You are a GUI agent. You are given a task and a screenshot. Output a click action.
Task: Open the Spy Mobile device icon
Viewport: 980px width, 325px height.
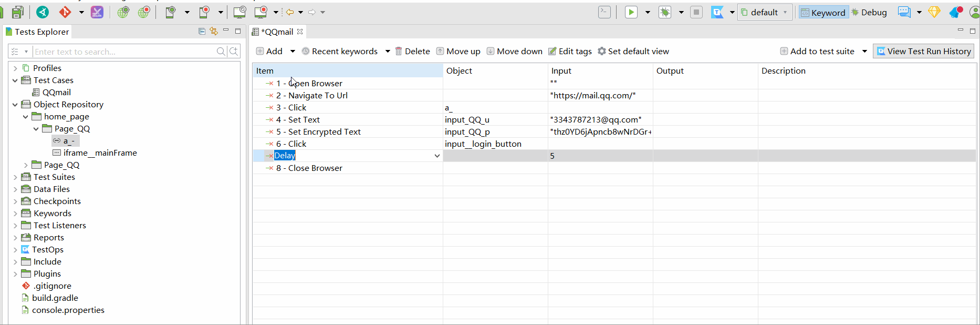pyautogui.click(x=170, y=12)
